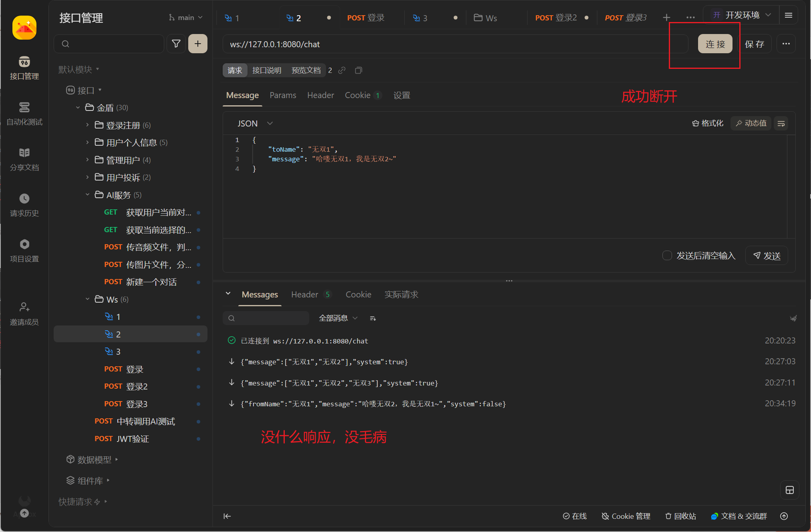
Task: Click the 连接 connect button
Action: point(715,44)
